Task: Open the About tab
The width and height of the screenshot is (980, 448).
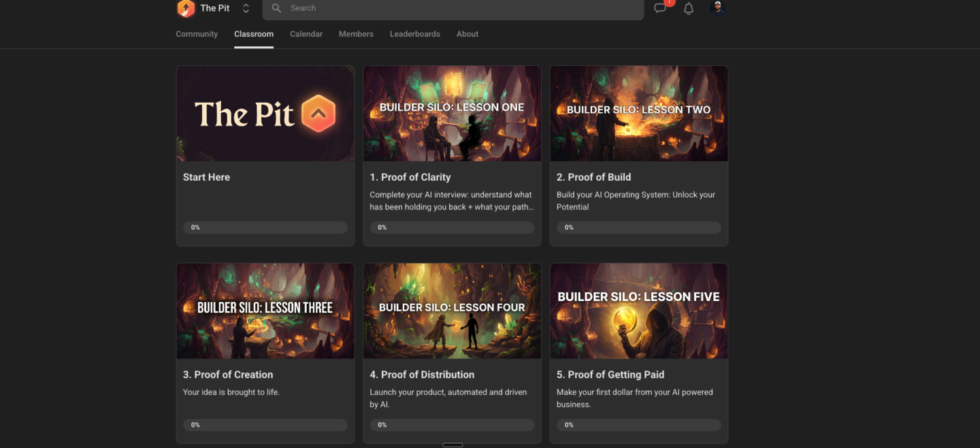Action: [x=468, y=34]
